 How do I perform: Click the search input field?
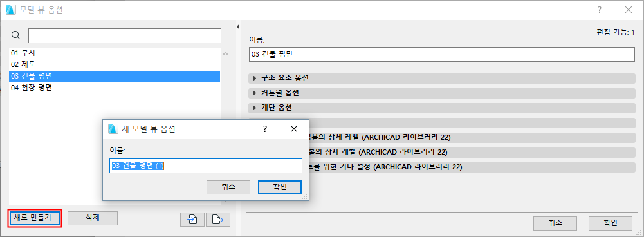pos(125,36)
